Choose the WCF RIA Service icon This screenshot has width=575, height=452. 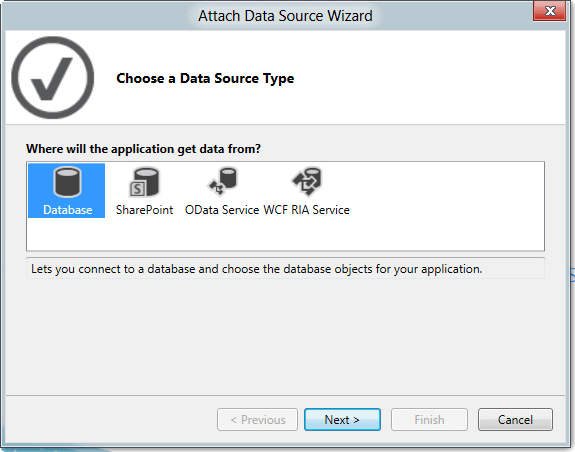click(307, 181)
